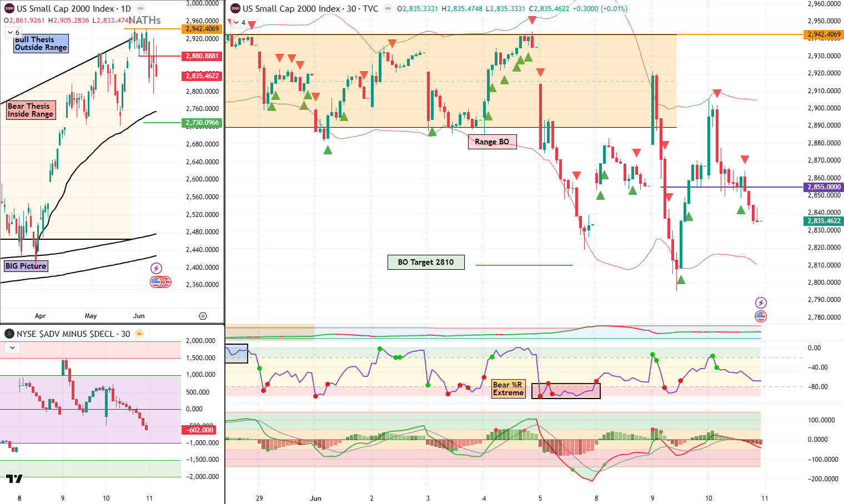
Task: Click the red 2,835.4622 last price on daily axis
Action: point(202,76)
